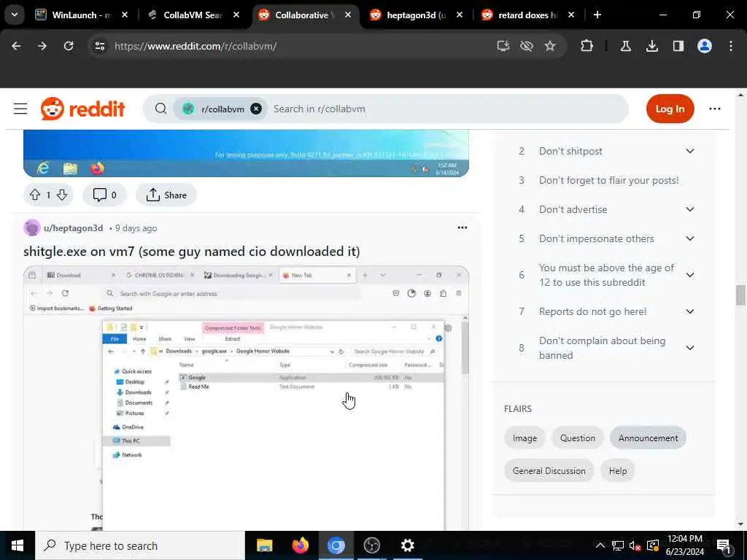Click rule 3 Don't forget to flair your posts
Viewport: 747px width, 560px height.
point(608,181)
